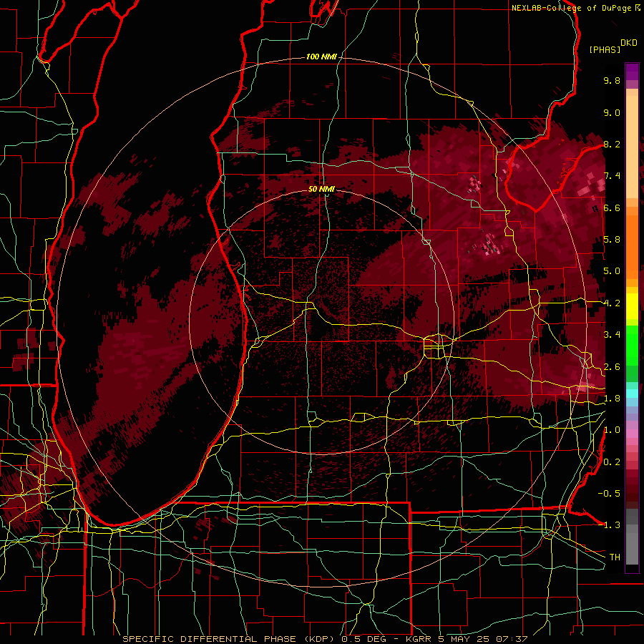Click the [PHAS] label above the color bar

coord(605,49)
